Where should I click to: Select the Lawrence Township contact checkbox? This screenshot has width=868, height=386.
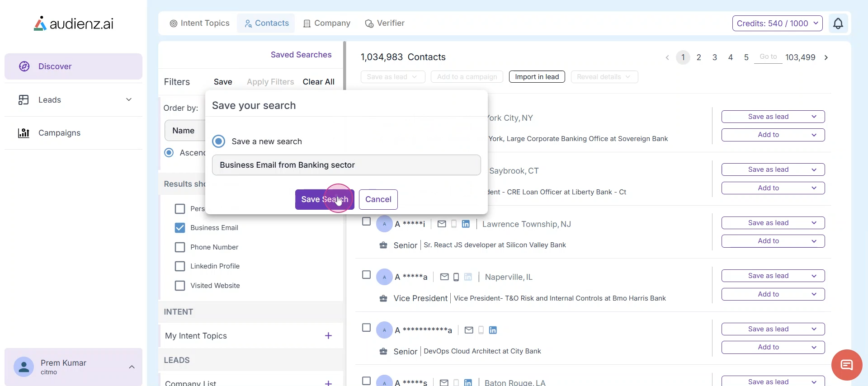coord(366,221)
